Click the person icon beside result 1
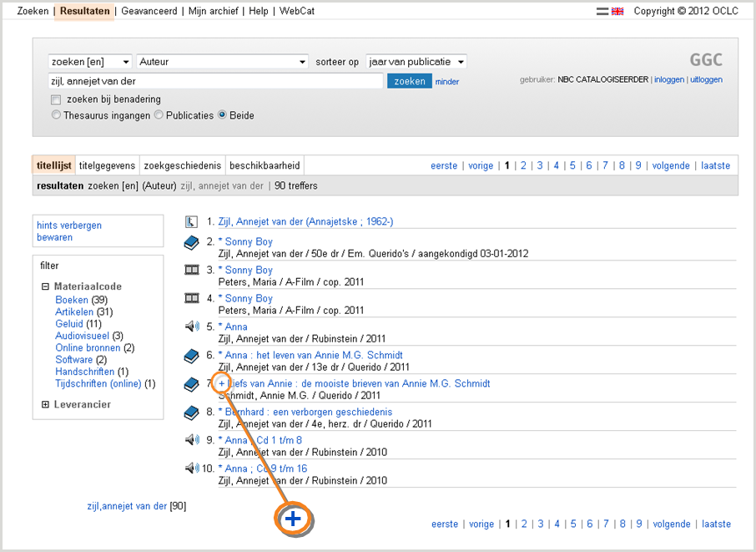The width and height of the screenshot is (756, 552). [191, 222]
